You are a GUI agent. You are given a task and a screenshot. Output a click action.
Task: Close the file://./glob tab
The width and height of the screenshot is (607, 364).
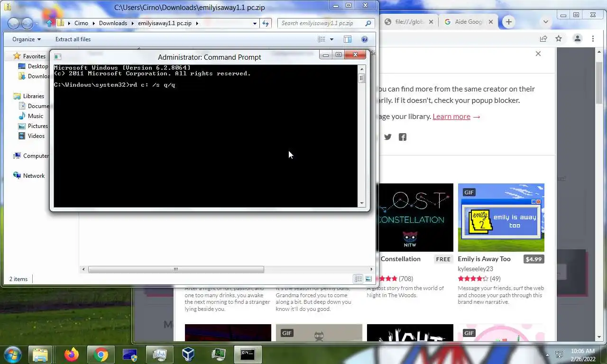(431, 22)
